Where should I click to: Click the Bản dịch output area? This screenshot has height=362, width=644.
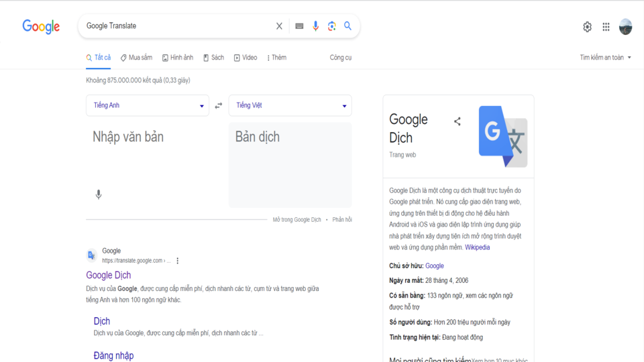click(x=290, y=165)
